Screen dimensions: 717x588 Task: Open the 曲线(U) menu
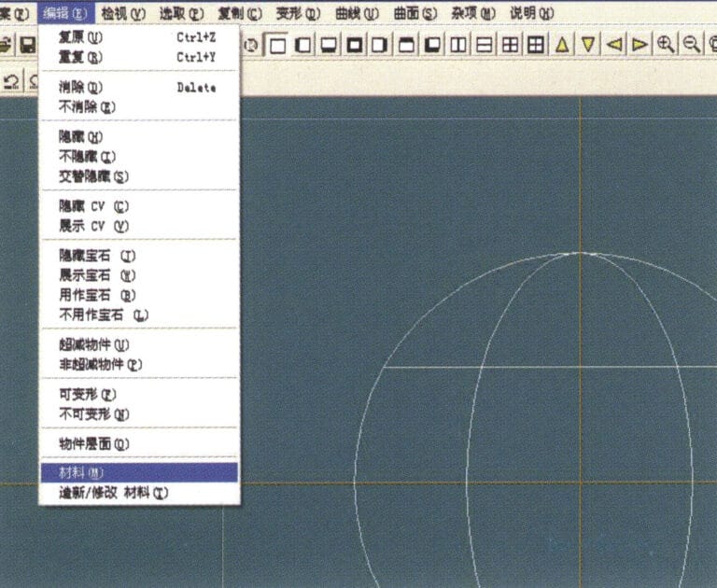click(x=358, y=14)
